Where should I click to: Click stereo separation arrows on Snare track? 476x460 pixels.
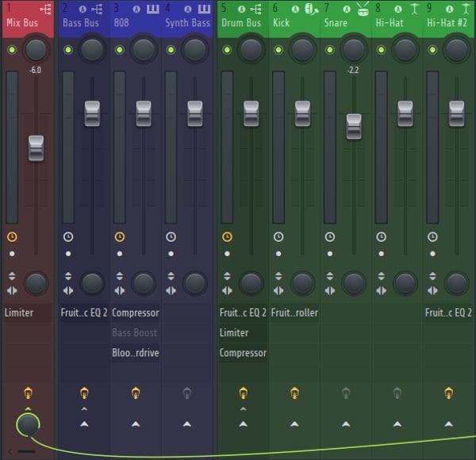pyautogui.click(x=330, y=291)
